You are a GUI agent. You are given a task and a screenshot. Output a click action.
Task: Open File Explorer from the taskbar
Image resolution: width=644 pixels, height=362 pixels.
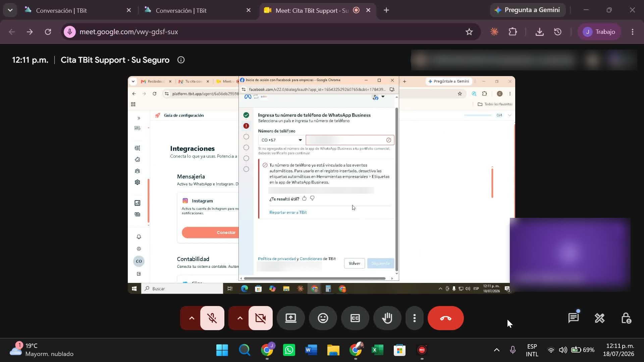(333, 350)
